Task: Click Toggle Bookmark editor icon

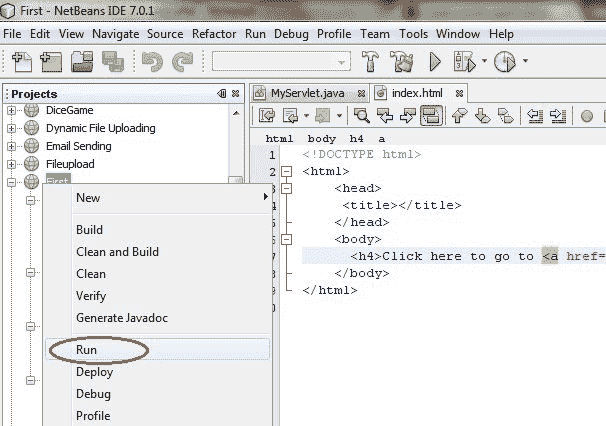Action: pyautogui.click(x=506, y=115)
